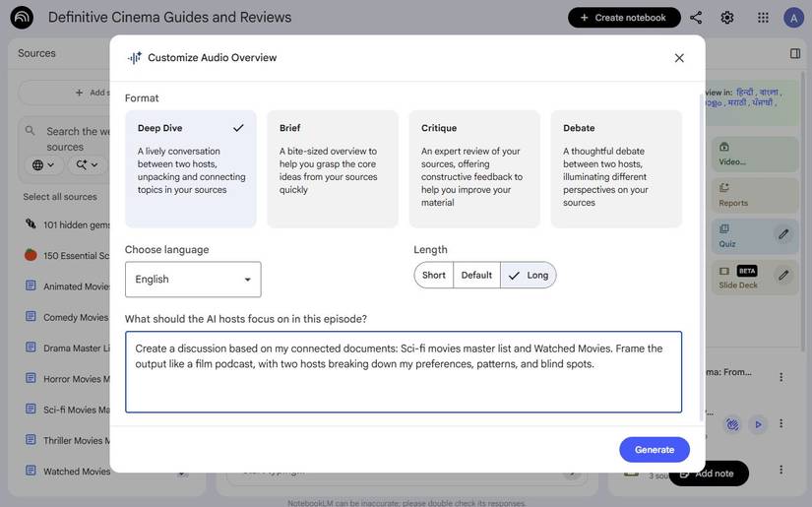Select the Deep Dive format card
Image resolution: width=812 pixels, height=507 pixels.
click(191, 168)
